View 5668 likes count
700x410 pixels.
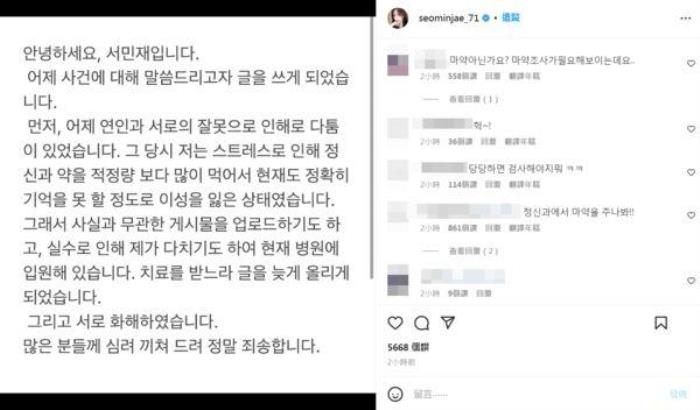tap(408, 347)
